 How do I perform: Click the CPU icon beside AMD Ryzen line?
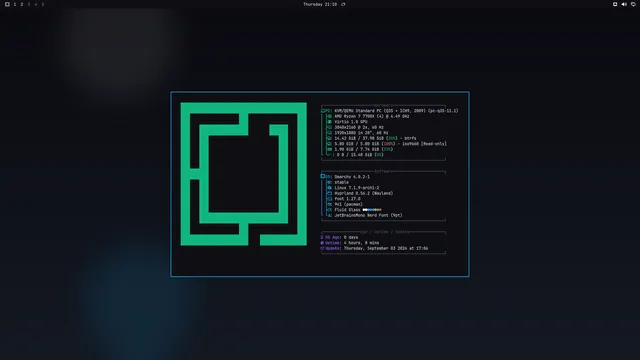pyautogui.click(x=329, y=116)
